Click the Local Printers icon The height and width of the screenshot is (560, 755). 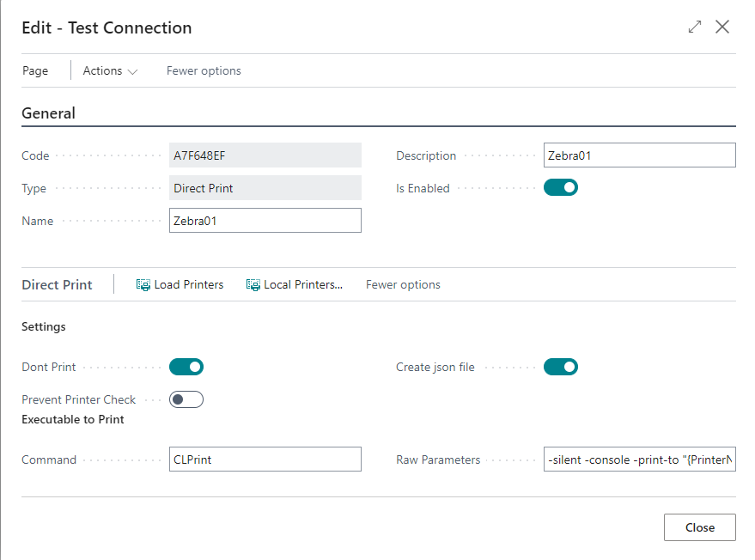coord(253,285)
